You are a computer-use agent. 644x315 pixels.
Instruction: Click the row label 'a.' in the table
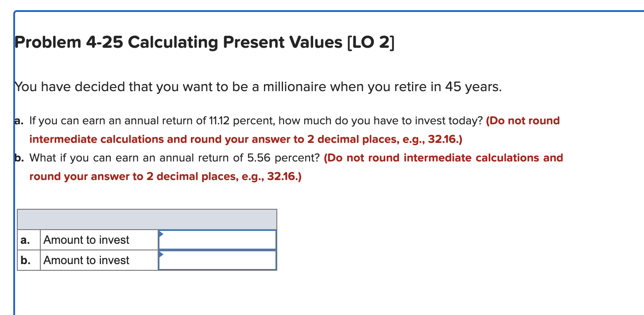click(x=25, y=239)
